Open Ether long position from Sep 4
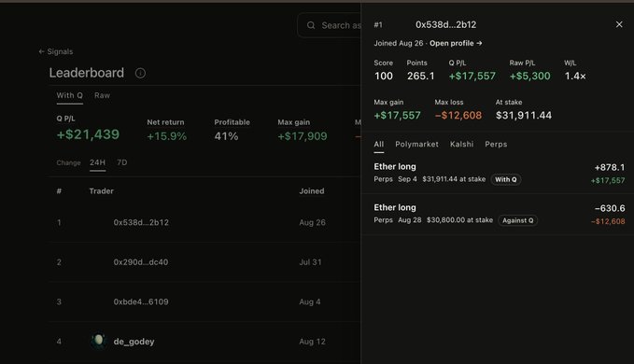Screen dimensions: 634x364 click(x=498, y=174)
